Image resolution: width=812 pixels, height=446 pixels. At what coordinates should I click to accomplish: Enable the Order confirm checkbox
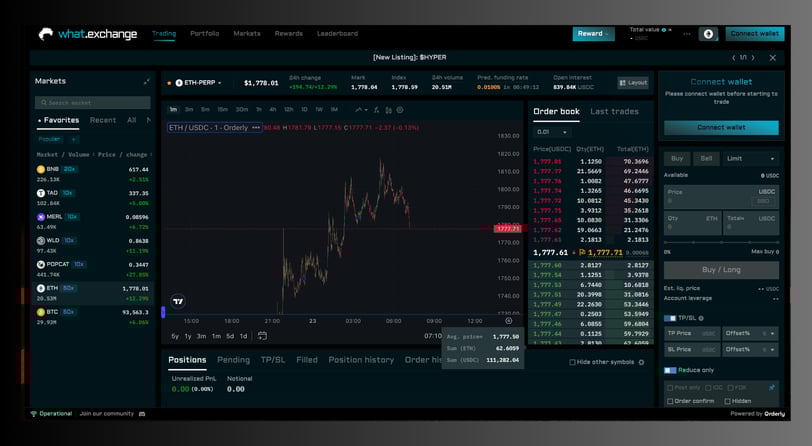670,401
